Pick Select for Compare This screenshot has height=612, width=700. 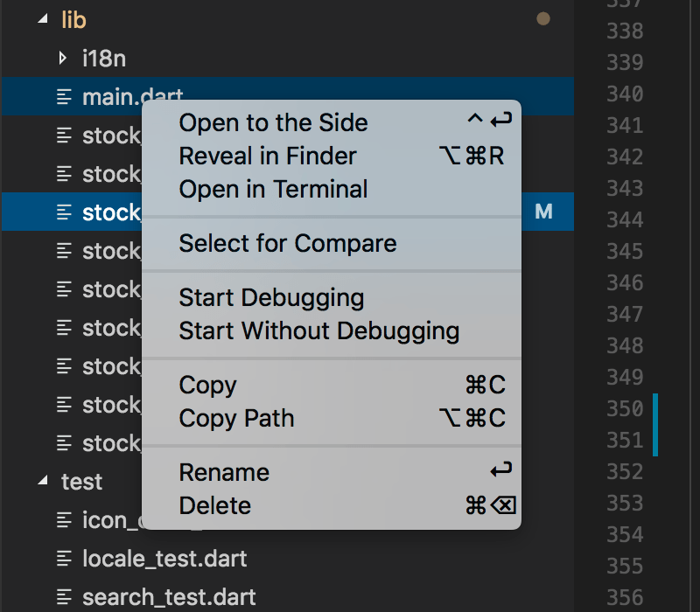pos(287,244)
